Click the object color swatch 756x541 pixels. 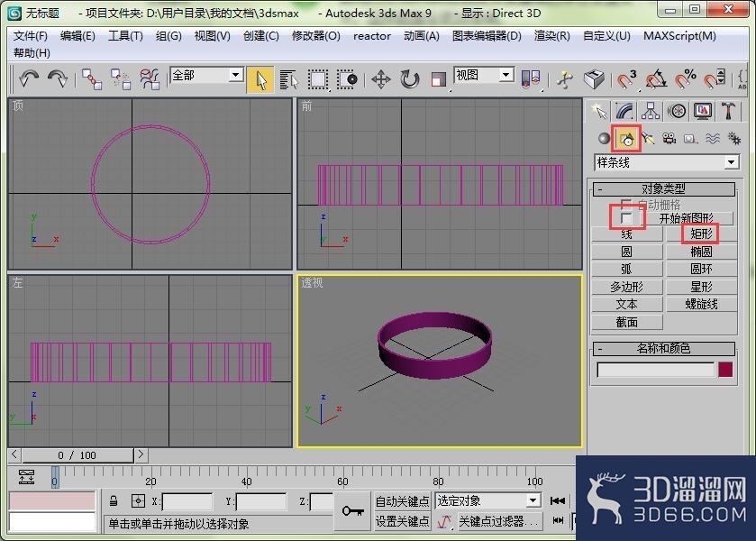pos(725,370)
